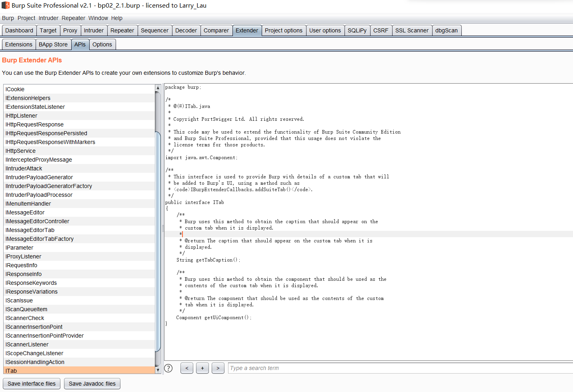Open the Project menu
The image size is (573, 392).
tap(26, 18)
